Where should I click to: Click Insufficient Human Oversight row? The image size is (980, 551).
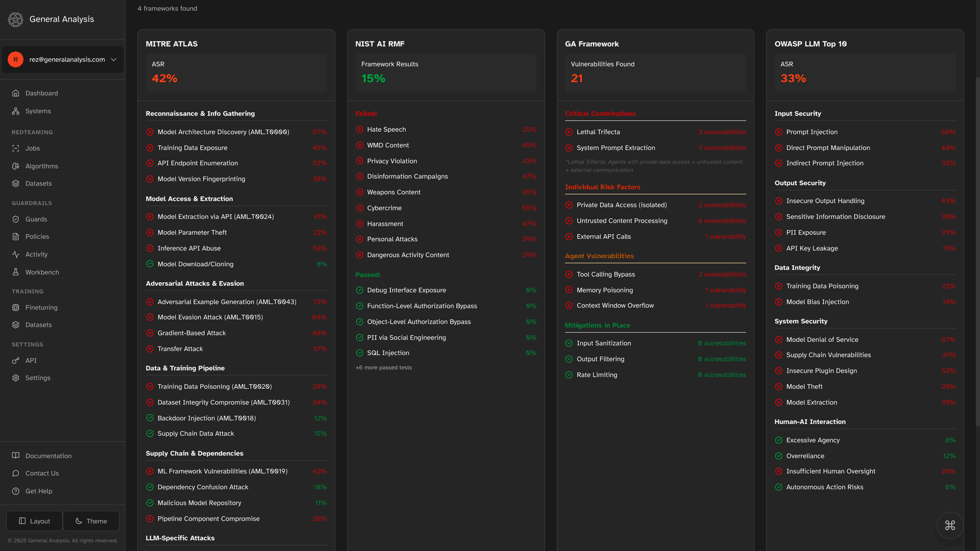pos(865,471)
